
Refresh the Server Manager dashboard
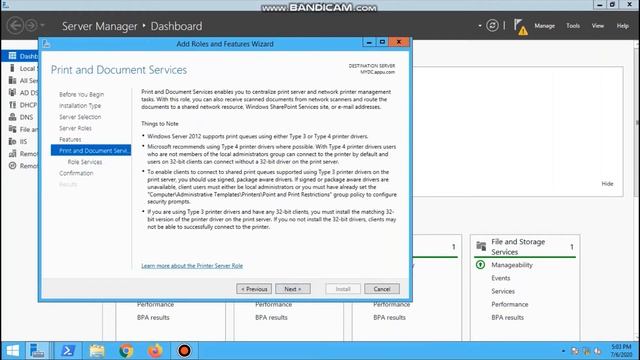(x=492, y=26)
